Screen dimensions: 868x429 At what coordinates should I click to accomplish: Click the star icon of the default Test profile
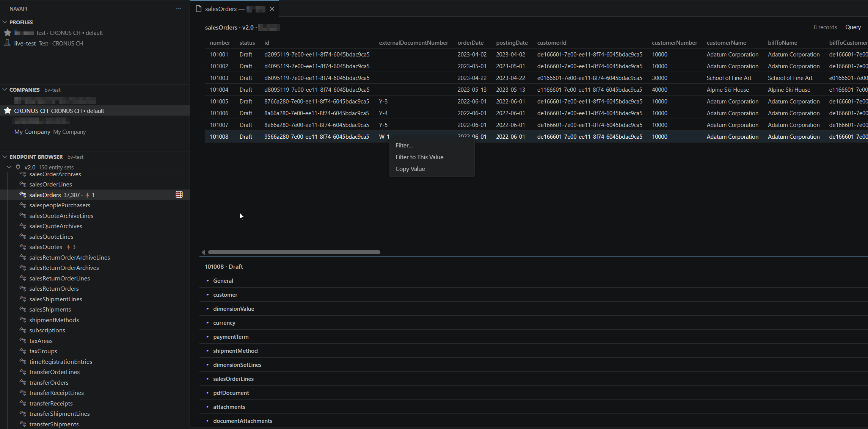coord(7,33)
